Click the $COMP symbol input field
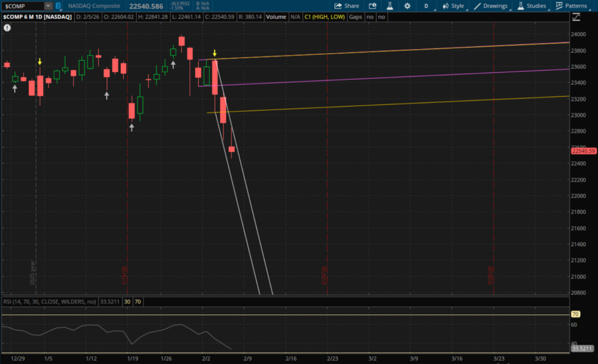 click(22, 6)
